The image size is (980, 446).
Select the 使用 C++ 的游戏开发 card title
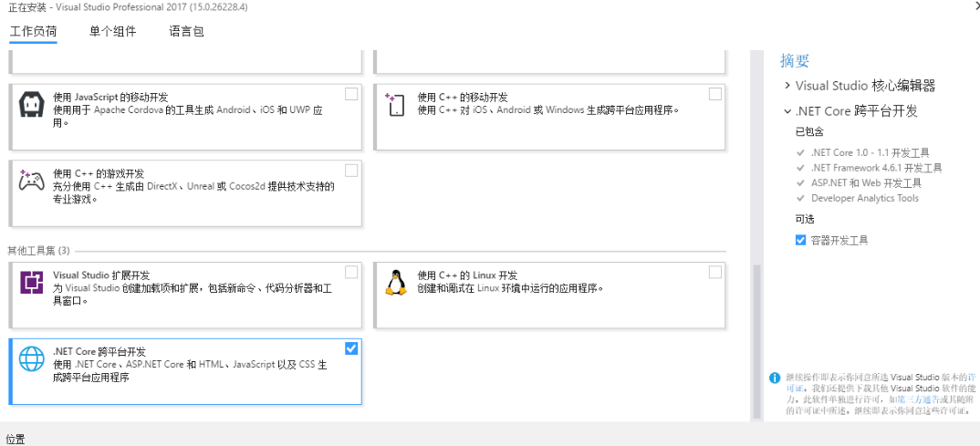[99, 173]
